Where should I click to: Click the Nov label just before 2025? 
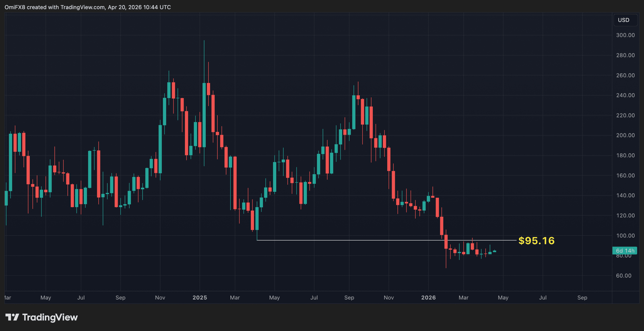(x=160, y=298)
